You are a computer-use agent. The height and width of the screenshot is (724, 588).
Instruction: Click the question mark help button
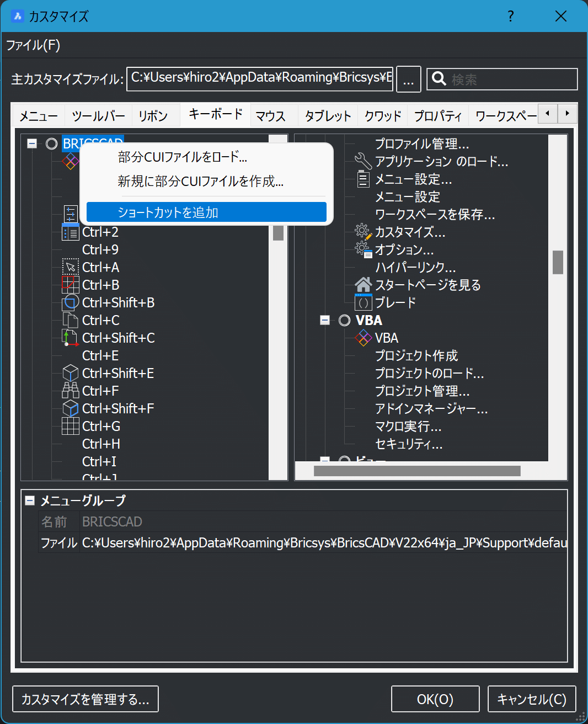click(x=511, y=16)
